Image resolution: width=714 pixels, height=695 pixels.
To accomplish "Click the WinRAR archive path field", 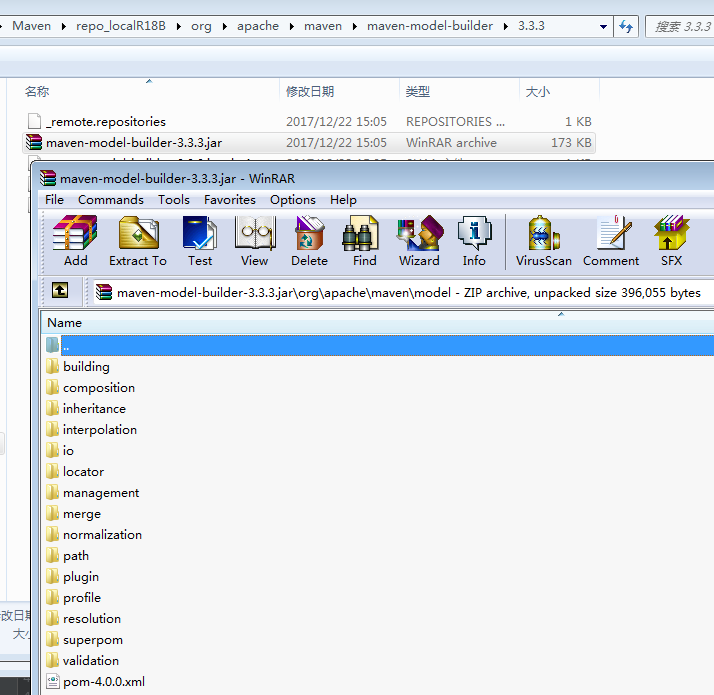I will [403, 292].
